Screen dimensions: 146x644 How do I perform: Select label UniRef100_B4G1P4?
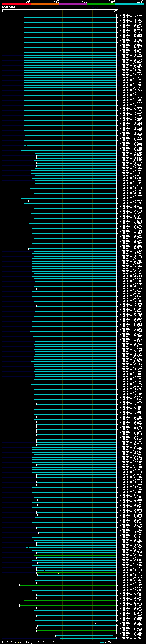pyautogui.click(x=131, y=35)
